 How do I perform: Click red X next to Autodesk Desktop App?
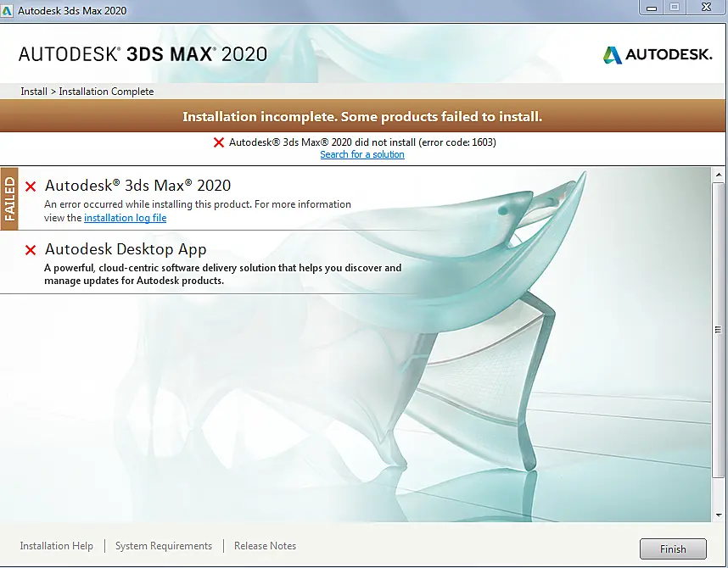tap(31, 250)
